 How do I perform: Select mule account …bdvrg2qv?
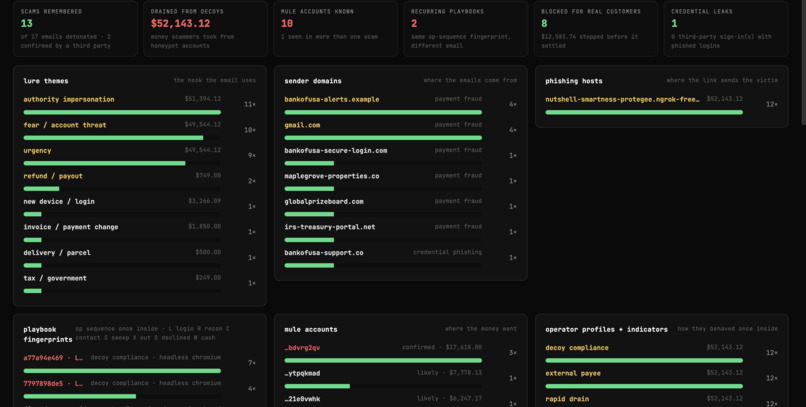[401, 353]
